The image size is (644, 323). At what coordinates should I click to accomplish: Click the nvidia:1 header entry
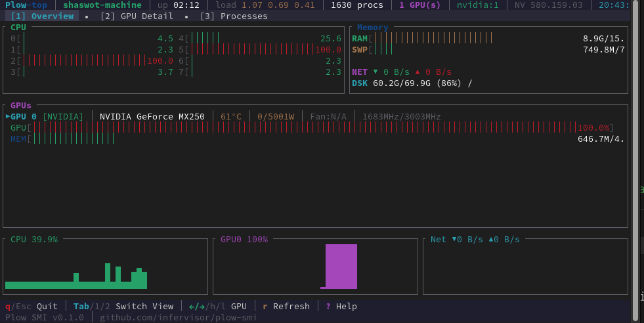point(478,5)
